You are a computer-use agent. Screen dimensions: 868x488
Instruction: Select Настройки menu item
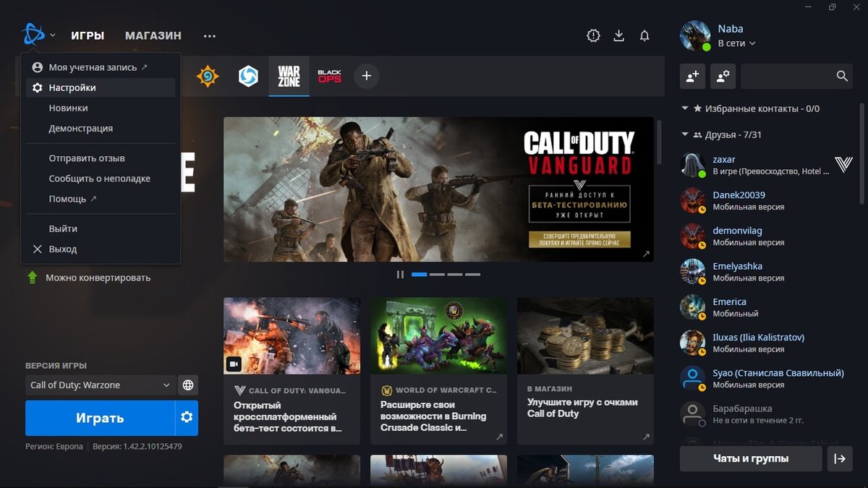[x=101, y=87]
